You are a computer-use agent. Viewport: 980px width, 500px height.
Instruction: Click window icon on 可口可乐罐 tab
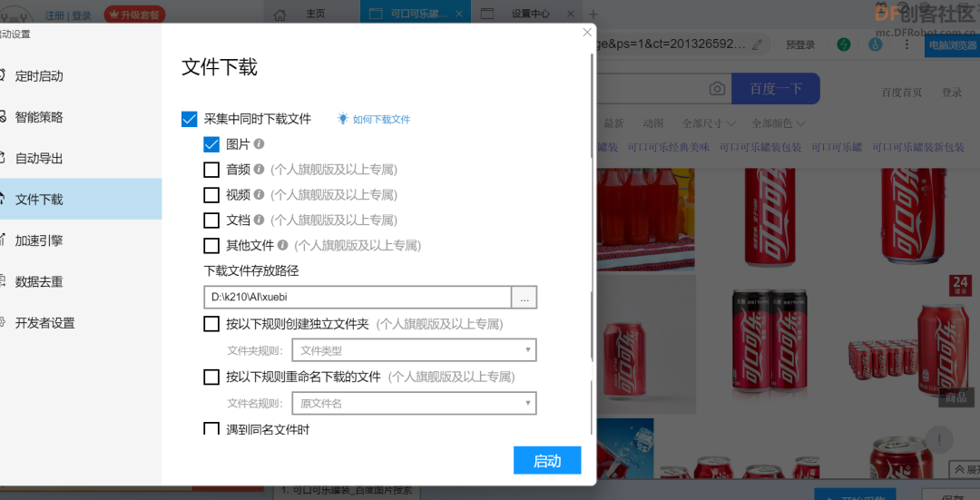(x=375, y=14)
